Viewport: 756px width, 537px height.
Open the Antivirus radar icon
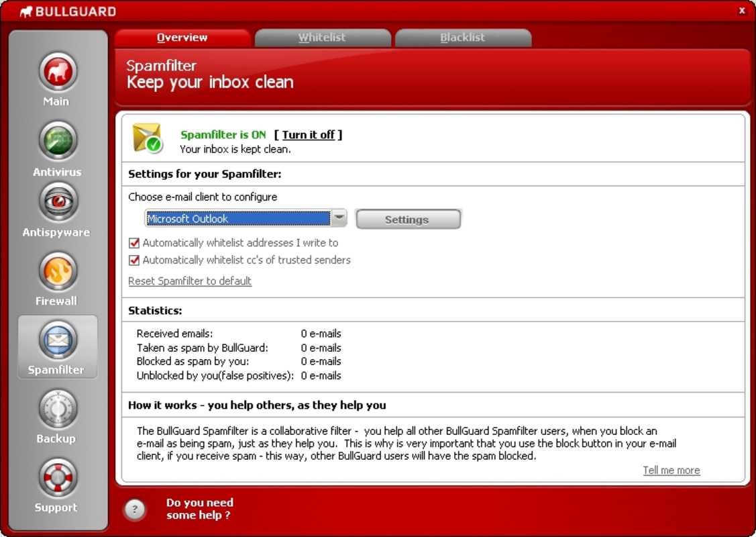click(58, 140)
